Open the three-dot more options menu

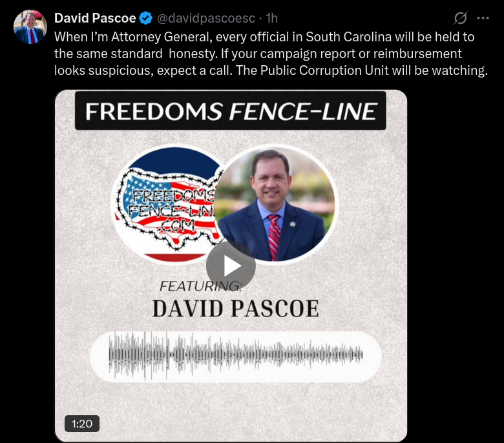point(483,18)
